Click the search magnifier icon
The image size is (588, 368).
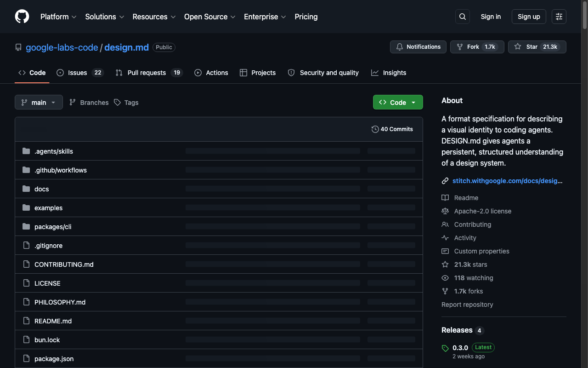click(x=463, y=17)
